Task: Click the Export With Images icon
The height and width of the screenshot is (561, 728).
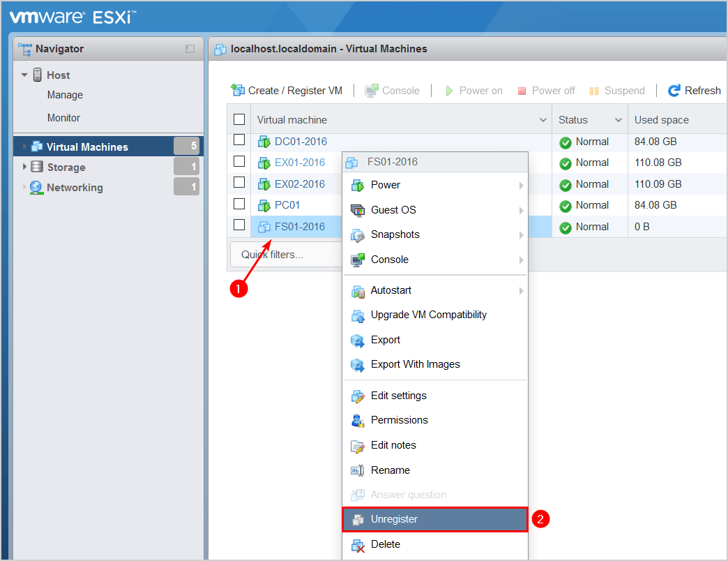Action: coord(358,366)
